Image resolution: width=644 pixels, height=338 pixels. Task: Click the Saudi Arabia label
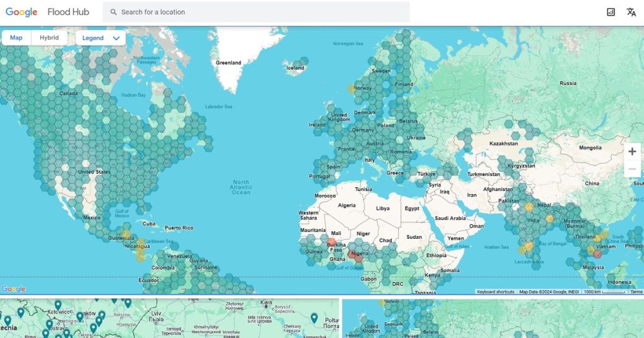tap(450, 218)
